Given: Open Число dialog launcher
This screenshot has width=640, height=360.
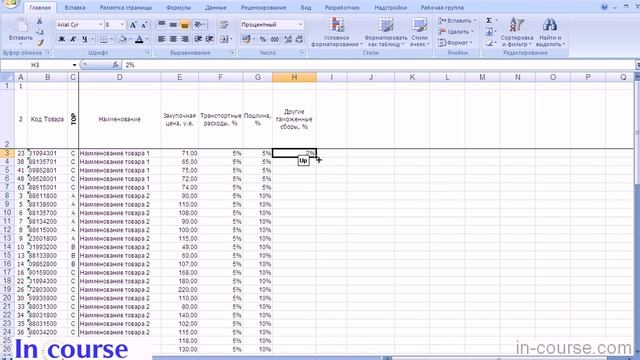Looking at the screenshot, I should (x=302, y=53).
